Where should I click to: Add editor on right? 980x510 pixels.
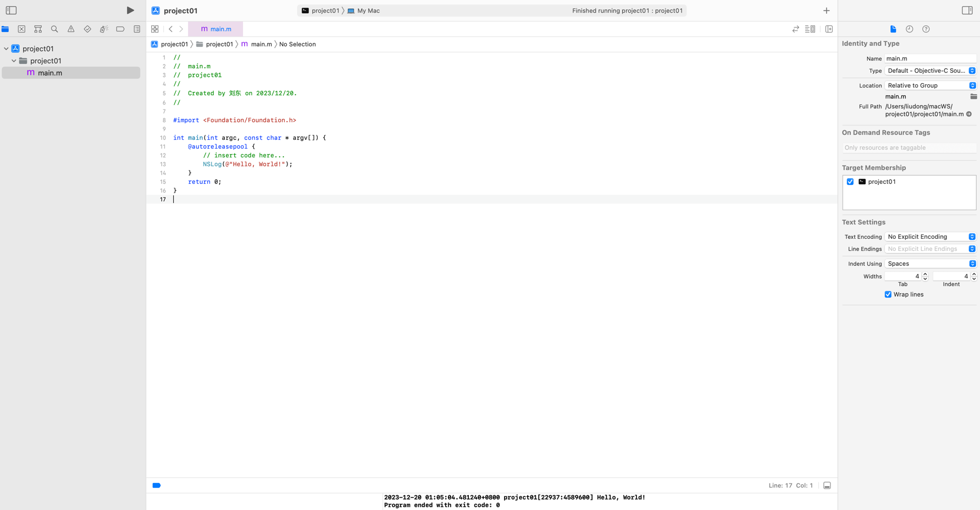click(x=829, y=29)
